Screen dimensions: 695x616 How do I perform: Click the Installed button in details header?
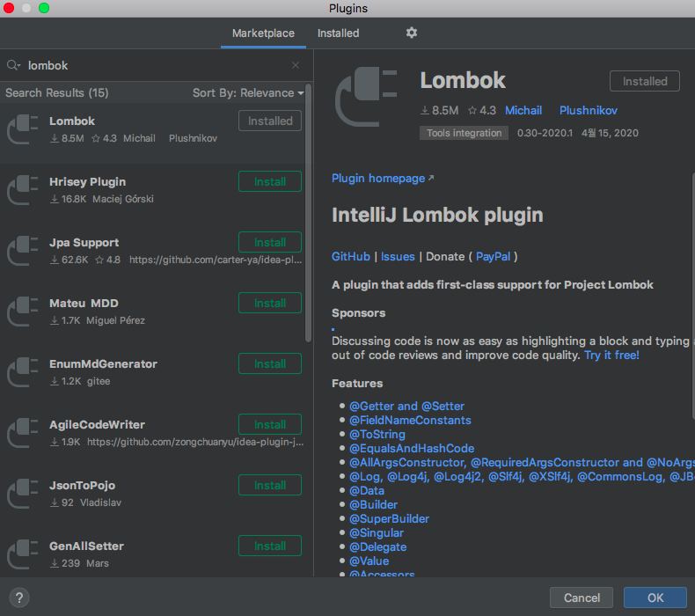[645, 81]
